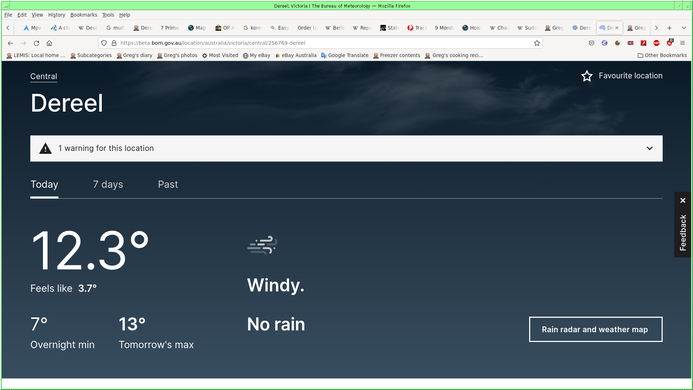Open the vertical Feedback tab
This screenshot has width=693, height=390.
(x=683, y=233)
